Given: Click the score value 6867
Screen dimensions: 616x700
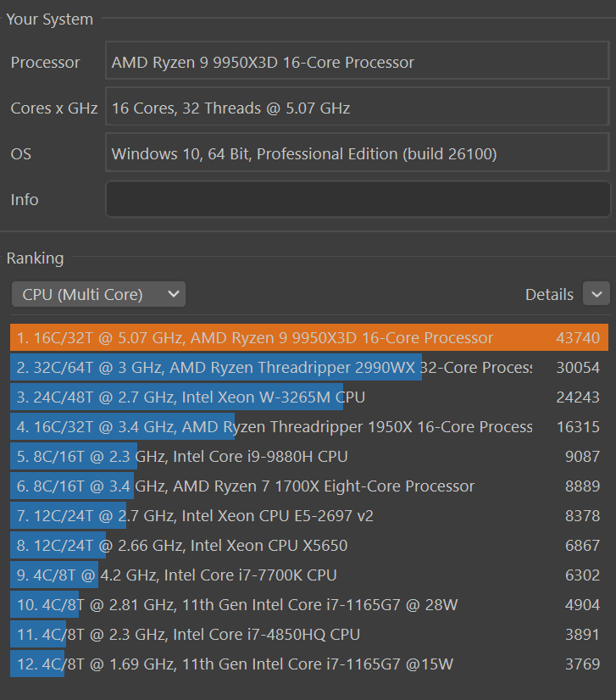Looking at the screenshot, I should [x=582, y=546].
